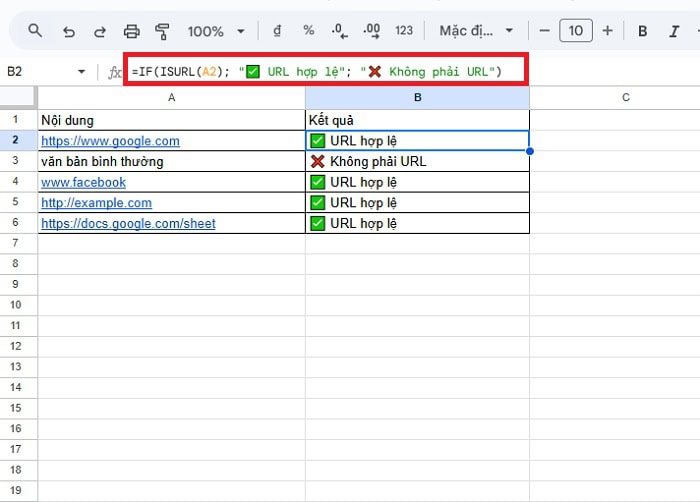
Task: Click the search menus magnifier icon
Action: click(x=35, y=31)
